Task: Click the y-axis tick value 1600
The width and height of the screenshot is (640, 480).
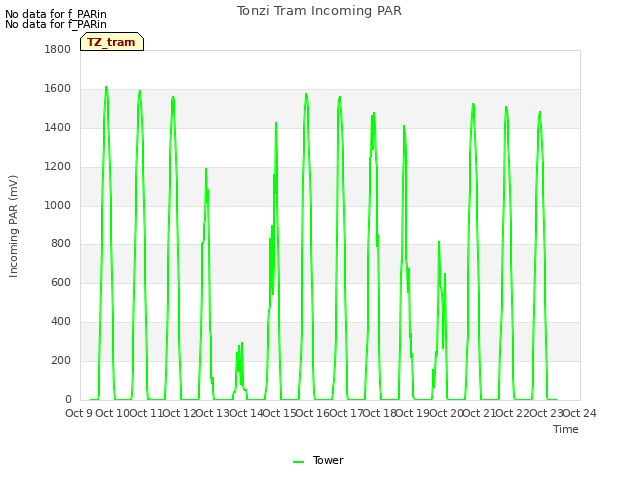Action: coord(58,89)
